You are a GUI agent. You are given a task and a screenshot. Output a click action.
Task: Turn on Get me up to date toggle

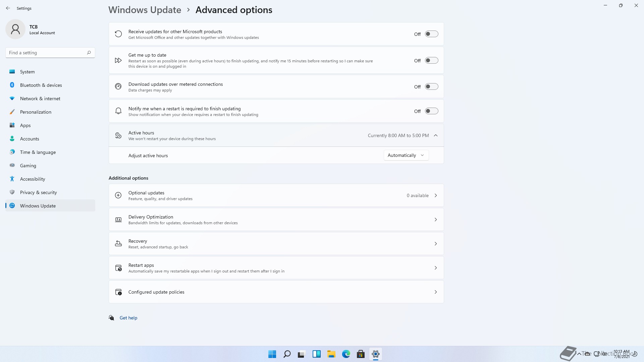coord(431,60)
